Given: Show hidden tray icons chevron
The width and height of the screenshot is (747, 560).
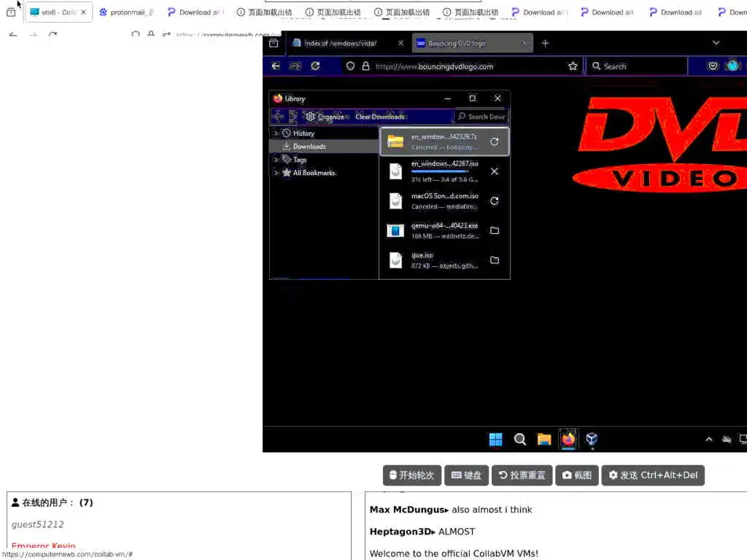Looking at the screenshot, I should [709, 439].
